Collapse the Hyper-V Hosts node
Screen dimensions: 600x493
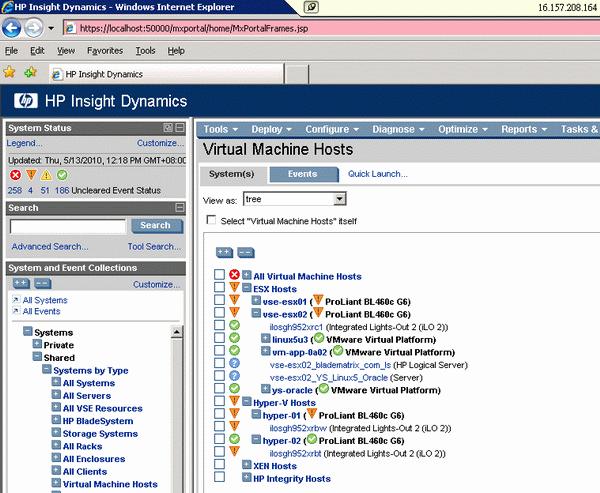[247, 402]
